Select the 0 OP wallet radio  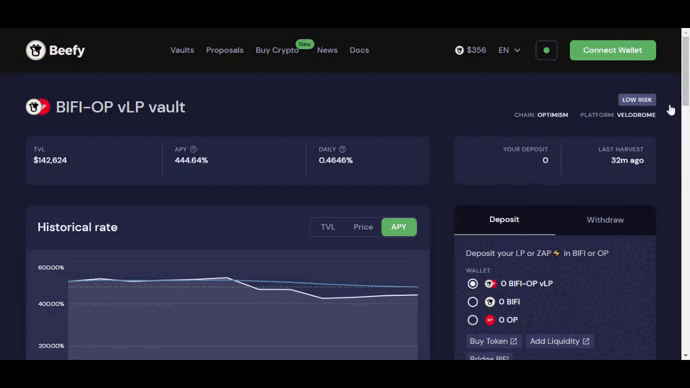473,320
